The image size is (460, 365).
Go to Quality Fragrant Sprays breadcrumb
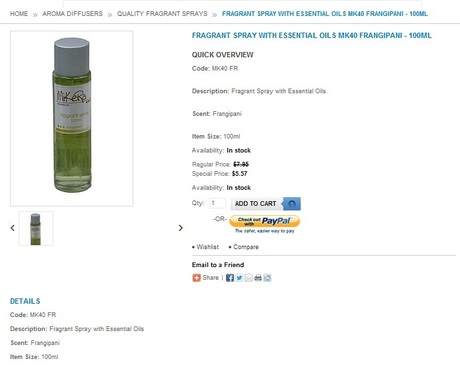pos(162,14)
